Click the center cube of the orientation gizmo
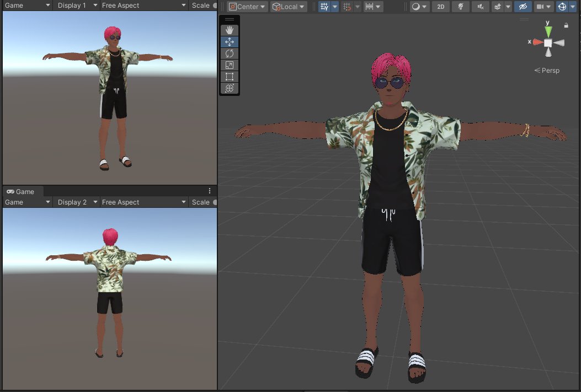This screenshot has width=581, height=392. pyautogui.click(x=548, y=43)
